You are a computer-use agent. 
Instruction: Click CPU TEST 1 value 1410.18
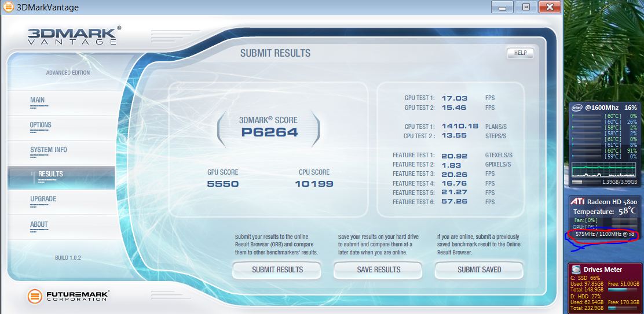pos(460,126)
